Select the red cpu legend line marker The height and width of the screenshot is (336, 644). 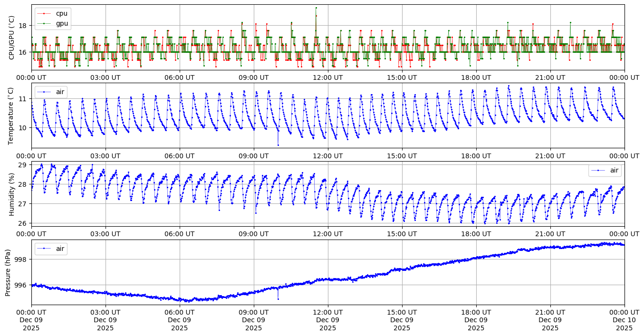(44, 13)
